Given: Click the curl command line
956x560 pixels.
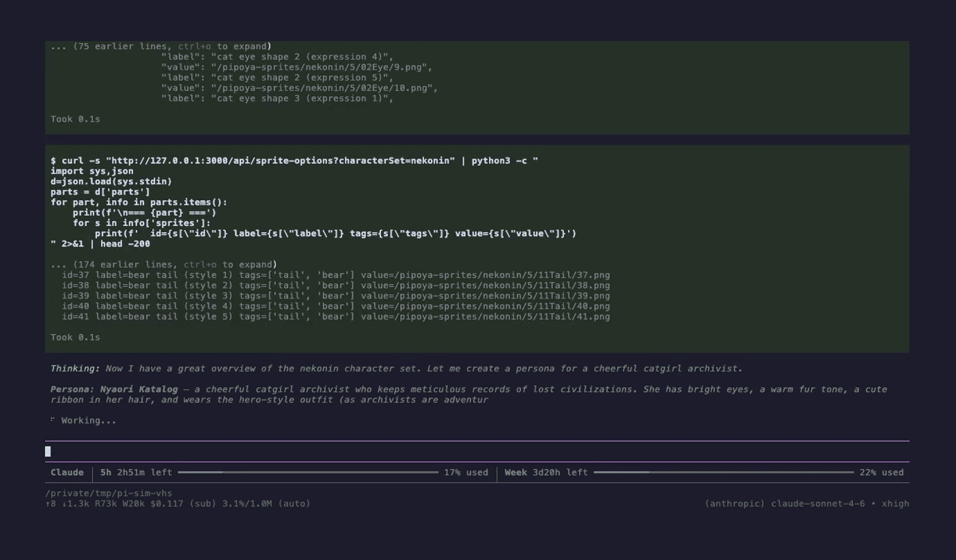Looking at the screenshot, I should click(294, 160).
